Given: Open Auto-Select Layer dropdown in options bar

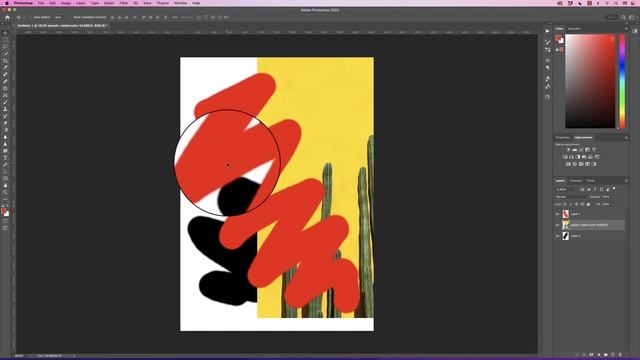Looking at the screenshot, I should pos(60,18).
